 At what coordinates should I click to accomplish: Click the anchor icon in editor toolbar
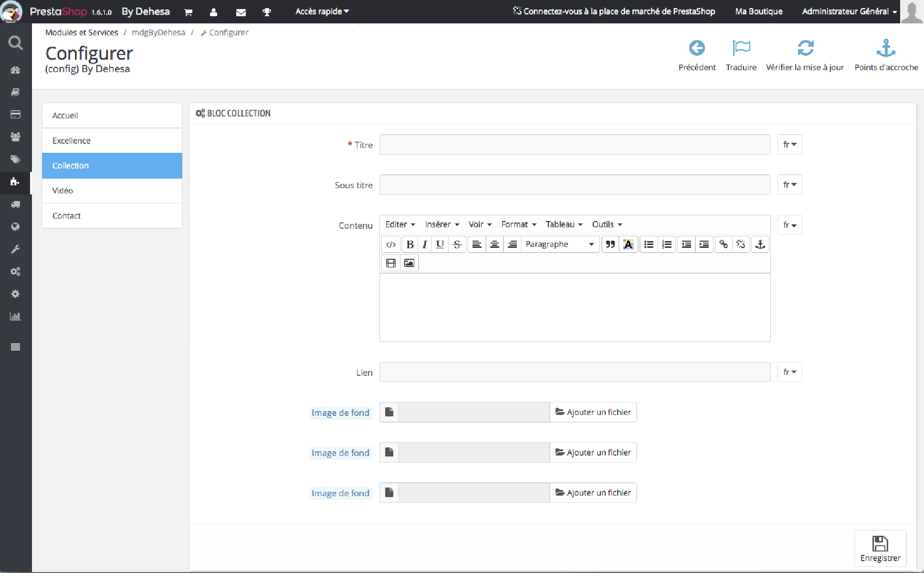pos(760,244)
